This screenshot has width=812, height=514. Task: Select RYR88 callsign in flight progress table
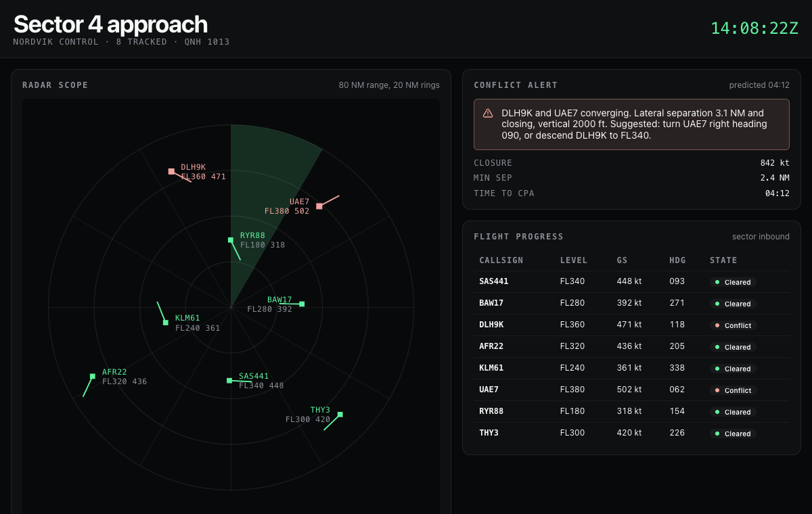click(x=491, y=411)
